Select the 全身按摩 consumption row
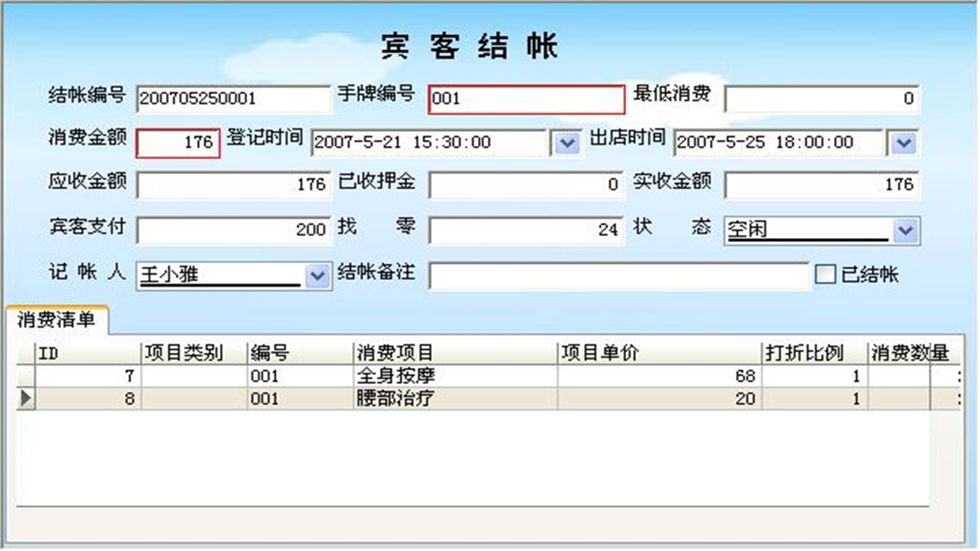Image resolution: width=980 pixels, height=551 pixels. pyautogui.click(x=398, y=376)
